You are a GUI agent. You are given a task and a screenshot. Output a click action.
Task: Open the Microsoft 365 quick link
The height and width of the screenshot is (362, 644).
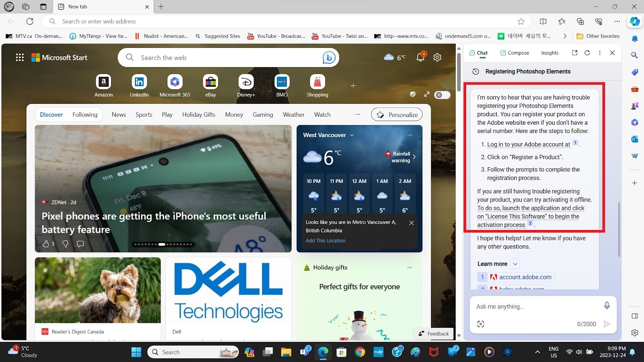pyautogui.click(x=175, y=86)
